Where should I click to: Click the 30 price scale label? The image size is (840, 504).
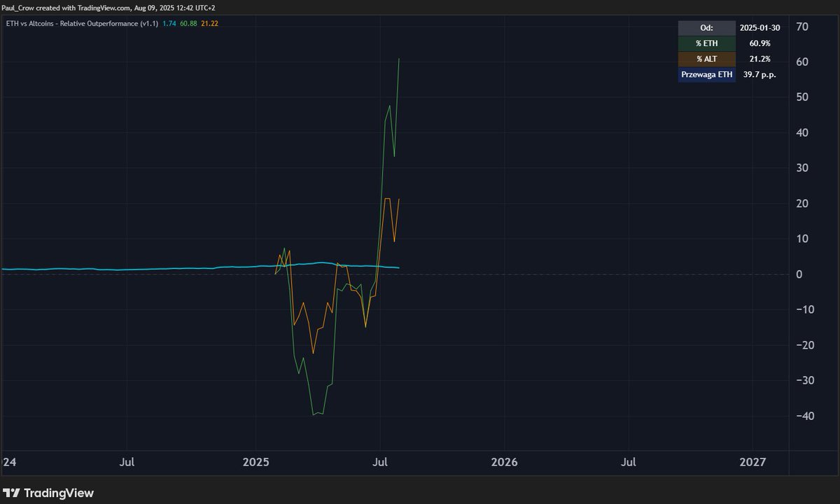[803, 168]
